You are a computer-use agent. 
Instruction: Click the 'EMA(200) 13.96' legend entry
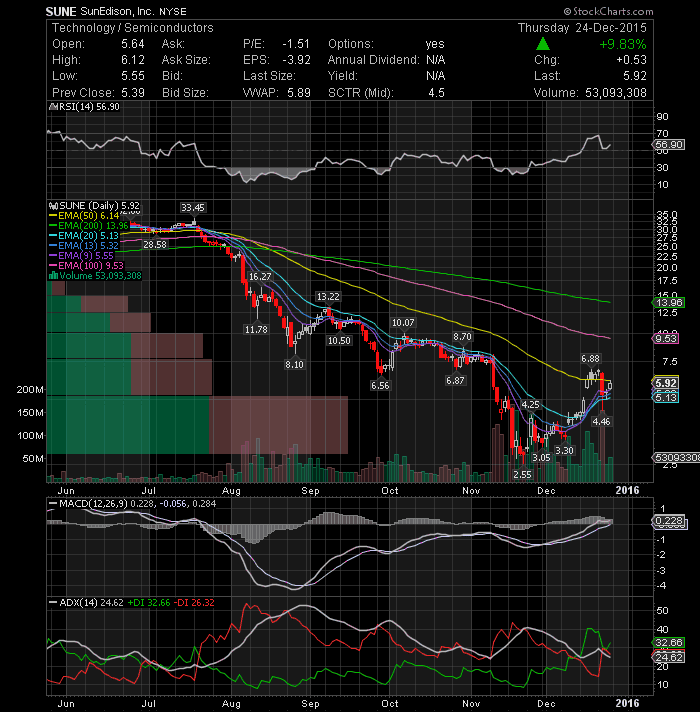coord(93,226)
